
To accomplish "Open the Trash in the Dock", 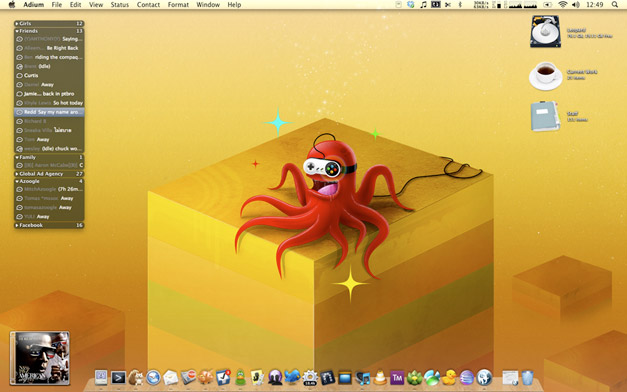I will [x=527, y=377].
